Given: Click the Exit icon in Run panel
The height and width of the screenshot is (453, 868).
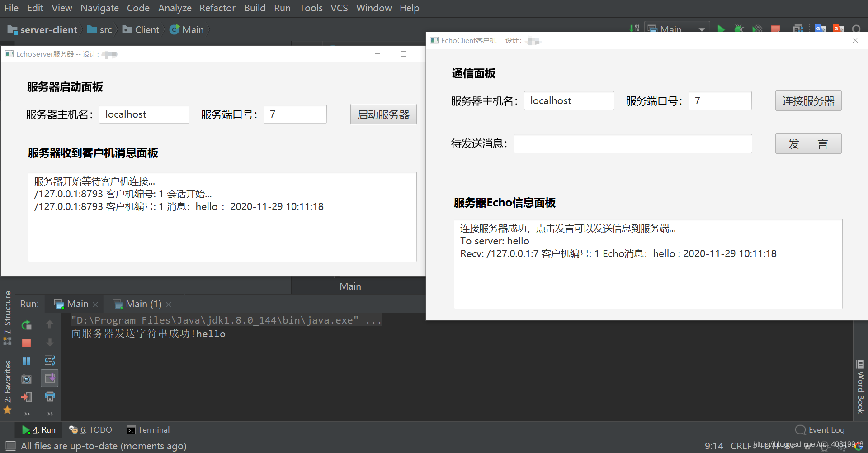Looking at the screenshot, I should pyautogui.click(x=27, y=397).
